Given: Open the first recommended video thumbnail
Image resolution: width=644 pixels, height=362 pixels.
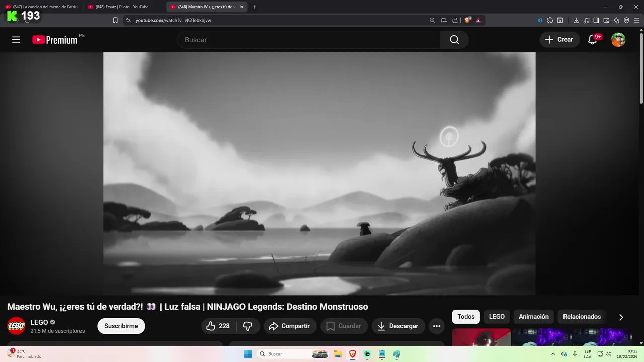Looking at the screenshot, I should (481, 337).
